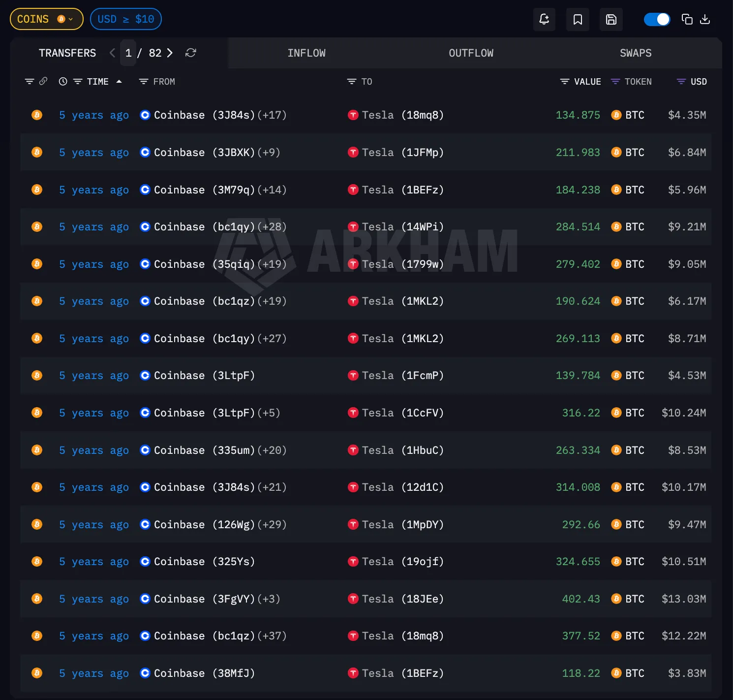733x700 pixels.
Task: Click the 269.113 value
Action: (x=578, y=339)
